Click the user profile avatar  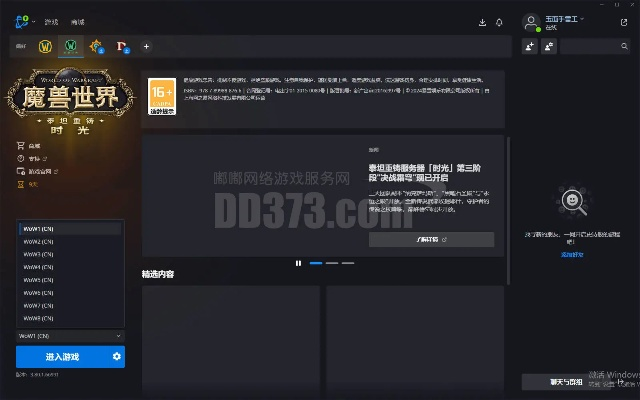point(531,22)
